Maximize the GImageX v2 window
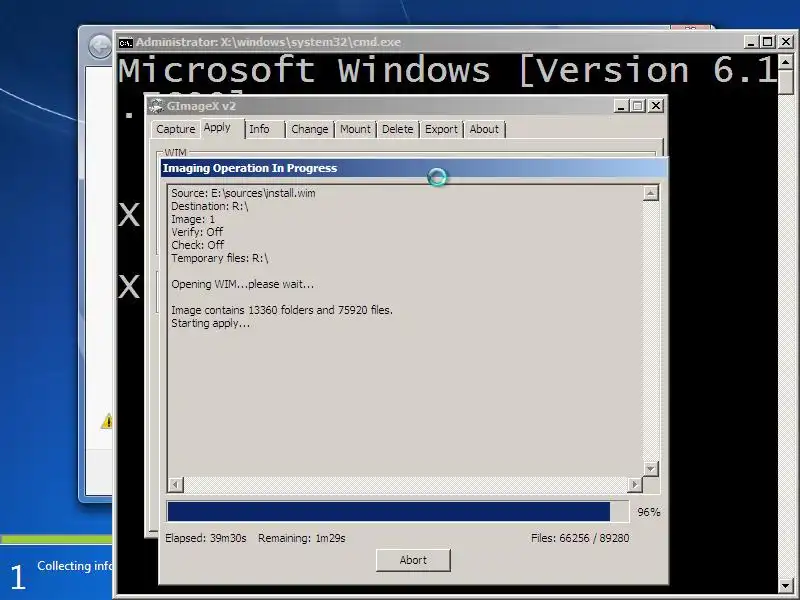The width and height of the screenshot is (800, 600). 638,106
